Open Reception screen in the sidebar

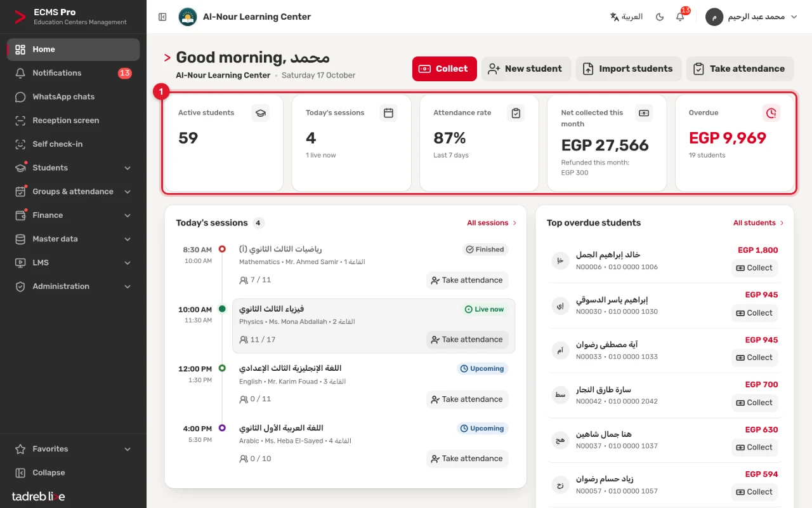[73, 120]
